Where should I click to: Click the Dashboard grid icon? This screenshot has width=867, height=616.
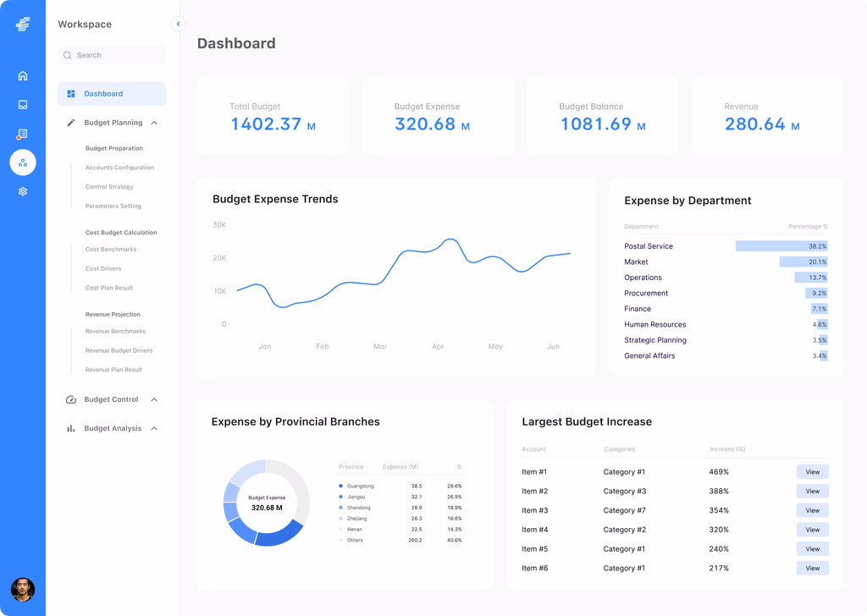71,94
